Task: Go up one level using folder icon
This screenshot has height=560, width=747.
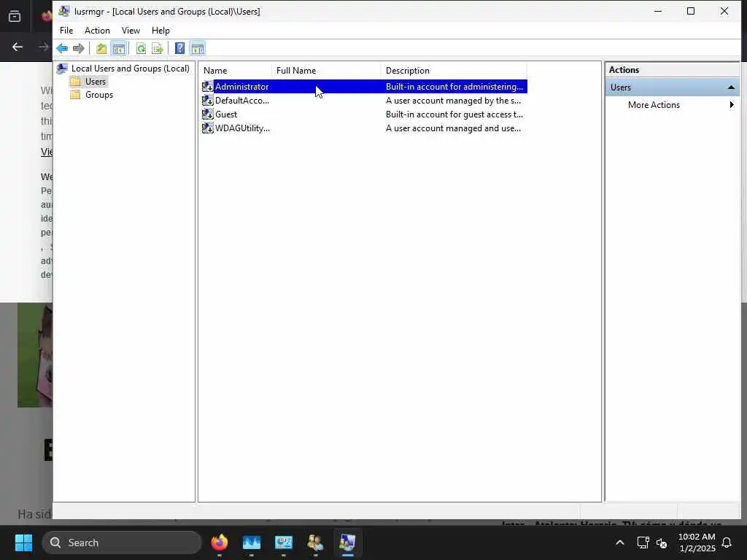Action: point(101,48)
